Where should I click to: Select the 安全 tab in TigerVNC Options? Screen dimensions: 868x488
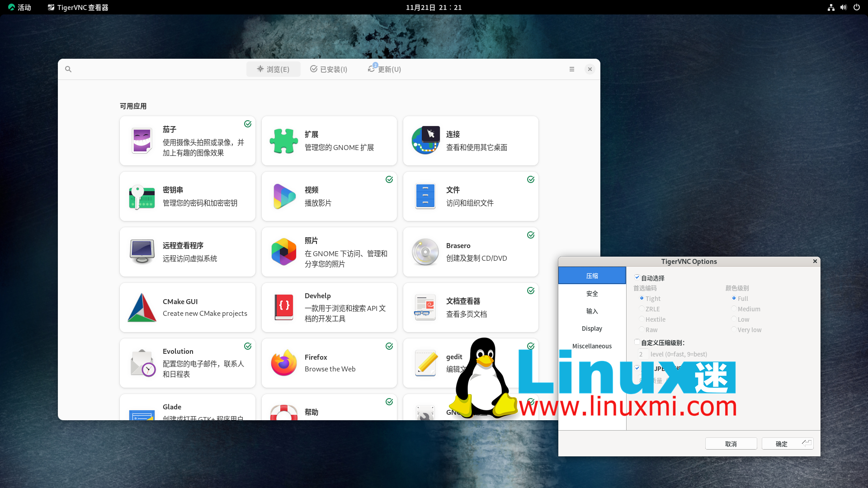(592, 293)
